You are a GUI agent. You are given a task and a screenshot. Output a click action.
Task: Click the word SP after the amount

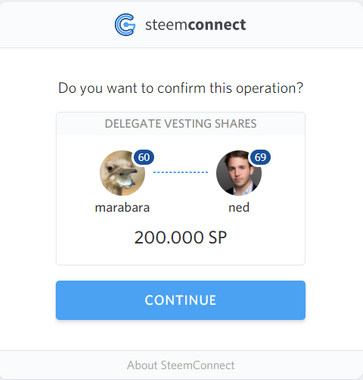[218, 238]
